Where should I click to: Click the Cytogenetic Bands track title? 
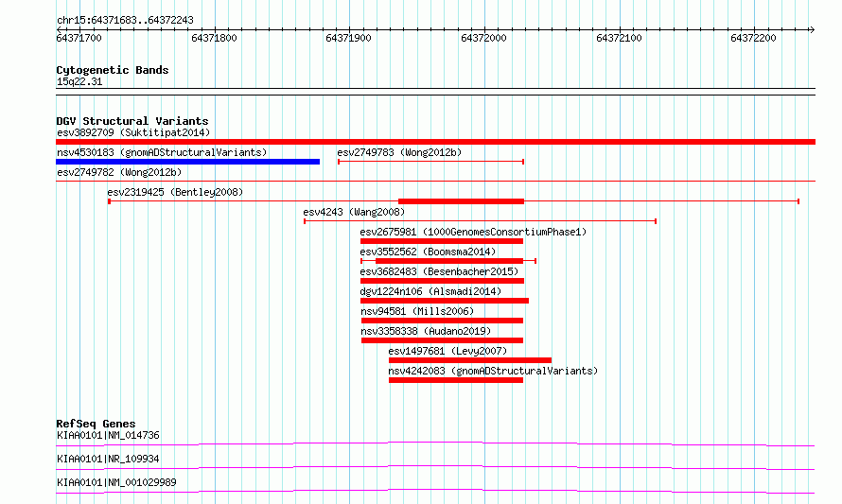[113, 70]
